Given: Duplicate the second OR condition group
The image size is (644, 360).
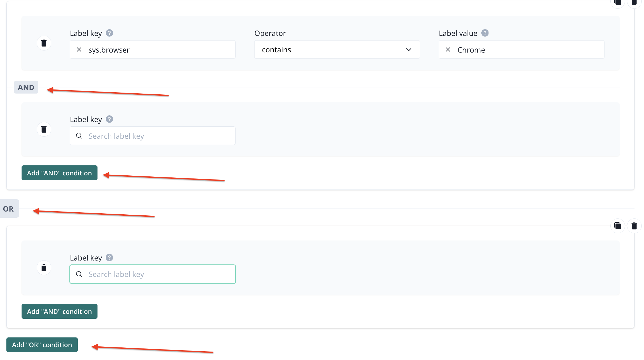Looking at the screenshot, I should [x=618, y=226].
